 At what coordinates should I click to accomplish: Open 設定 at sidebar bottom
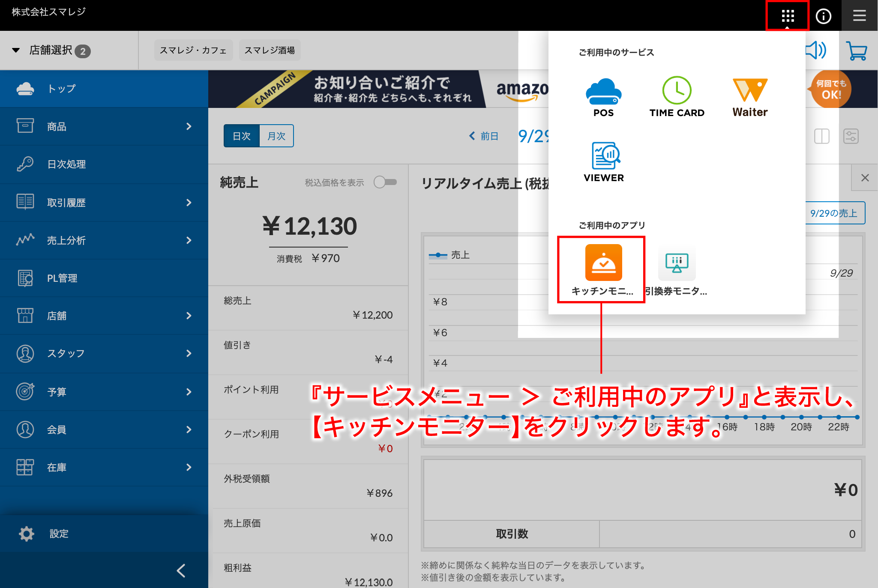coord(104,534)
